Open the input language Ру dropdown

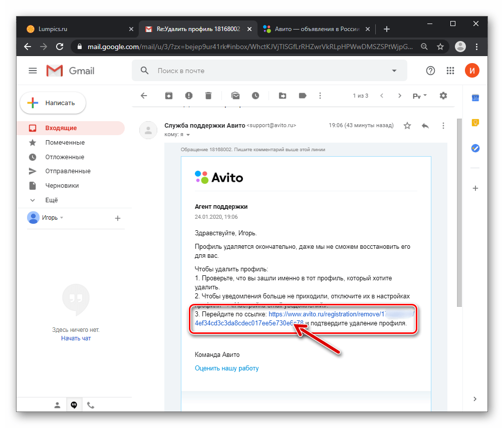click(x=419, y=96)
